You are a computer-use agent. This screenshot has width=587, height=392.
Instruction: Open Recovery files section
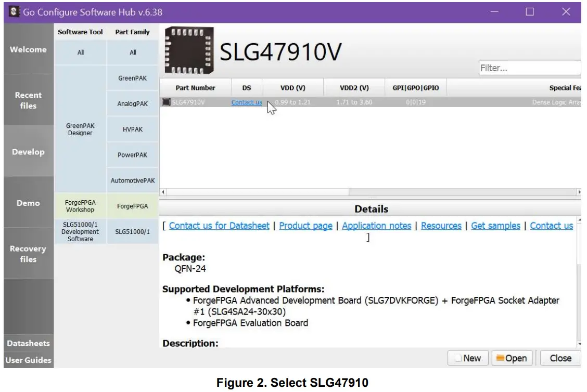click(29, 254)
